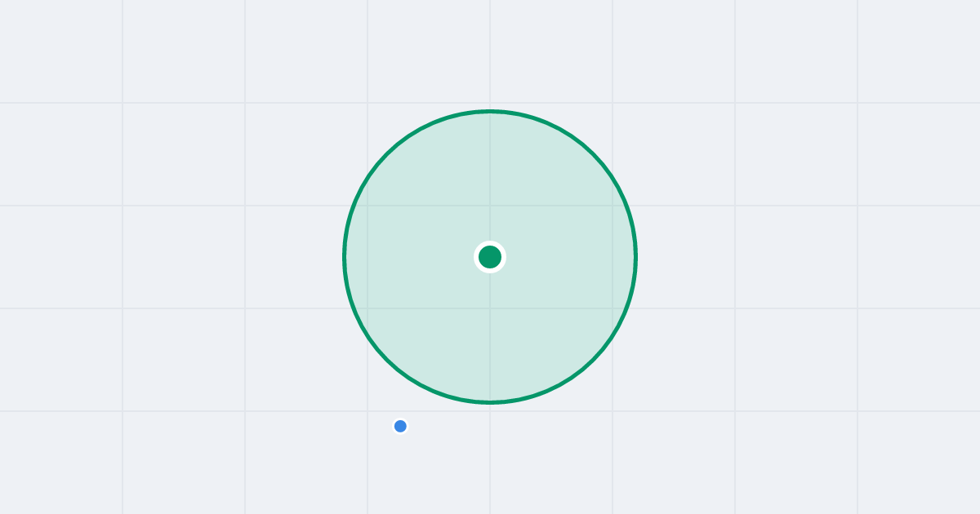Click inside the shaded circle above the center marker

[x=490, y=179]
